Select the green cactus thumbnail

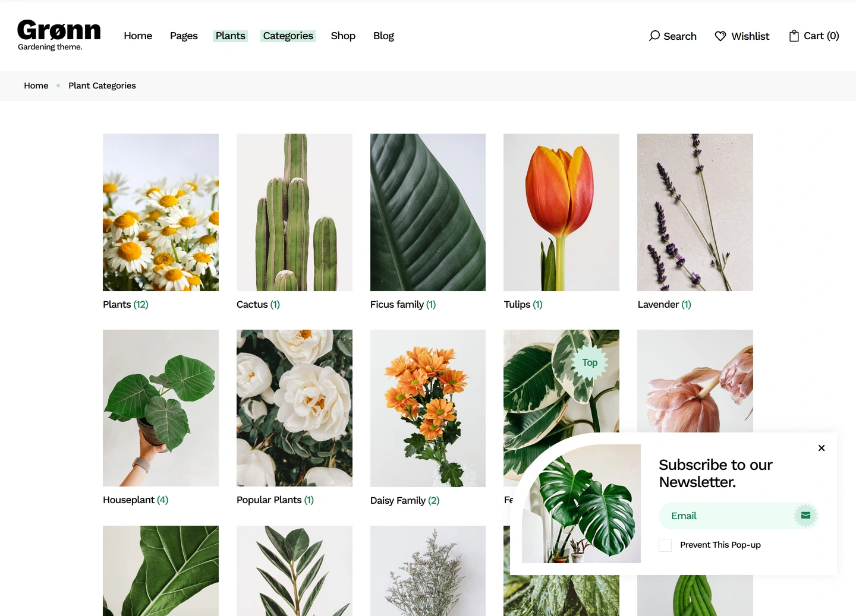(294, 212)
